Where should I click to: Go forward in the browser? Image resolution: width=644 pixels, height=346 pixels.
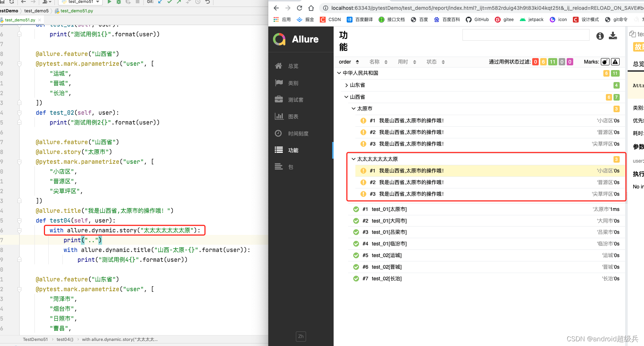(288, 8)
